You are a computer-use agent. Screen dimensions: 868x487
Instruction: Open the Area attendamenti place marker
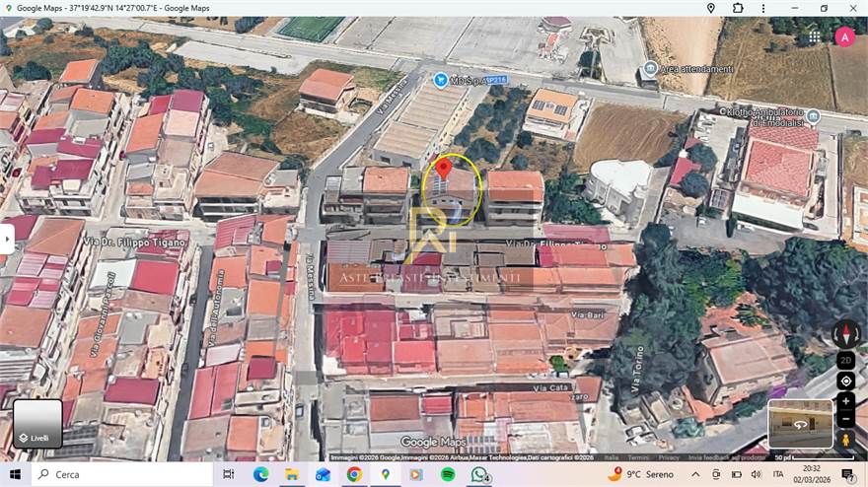pyautogui.click(x=649, y=68)
